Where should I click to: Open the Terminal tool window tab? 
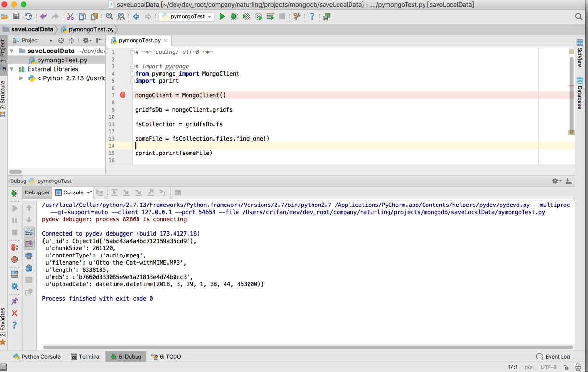[x=86, y=357]
